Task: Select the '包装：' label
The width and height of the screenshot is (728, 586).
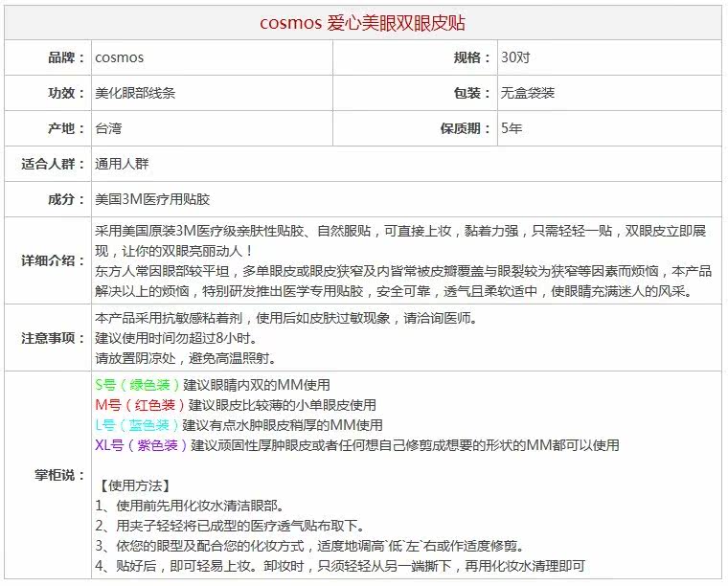Action: [472, 93]
